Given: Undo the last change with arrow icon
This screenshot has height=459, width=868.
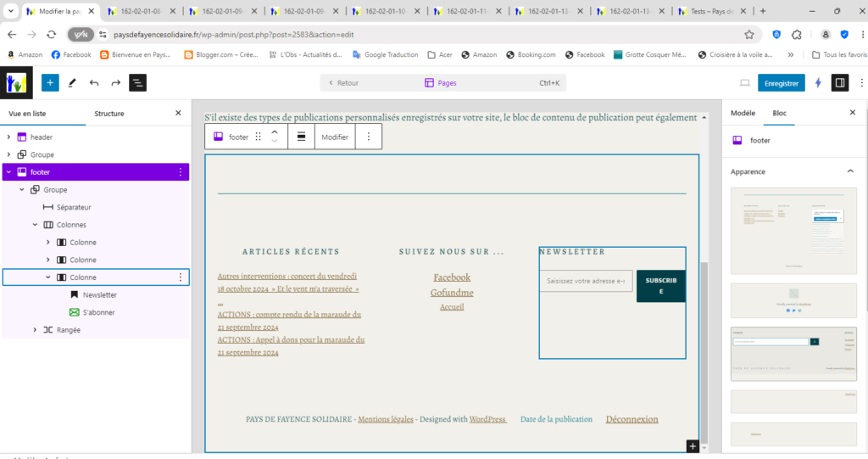Looking at the screenshot, I should pos(94,83).
